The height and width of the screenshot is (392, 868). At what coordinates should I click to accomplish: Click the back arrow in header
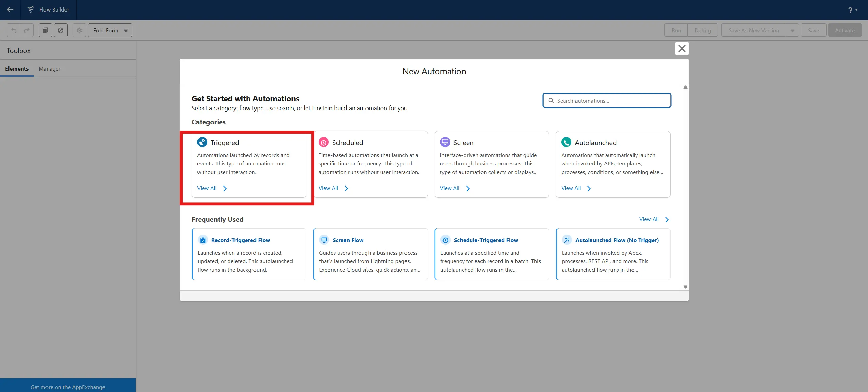pos(10,9)
